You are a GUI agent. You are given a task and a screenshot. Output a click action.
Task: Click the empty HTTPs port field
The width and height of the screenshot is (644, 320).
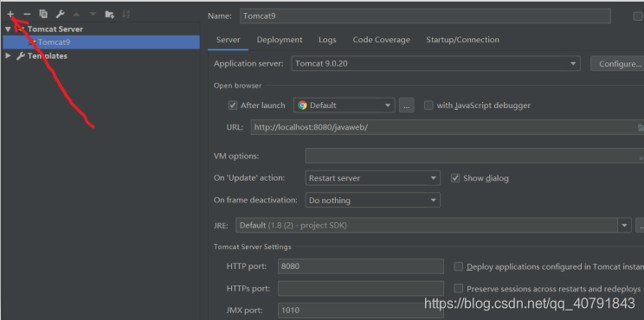(361, 288)
